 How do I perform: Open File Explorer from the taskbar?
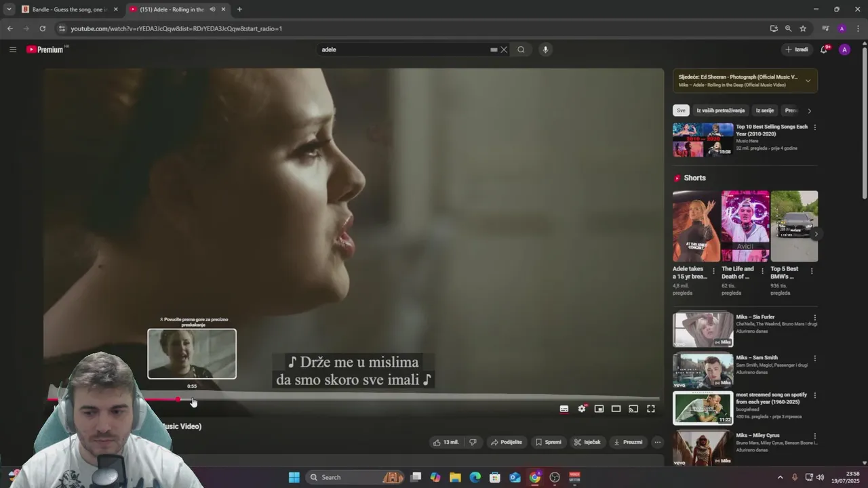pos(455,477)
